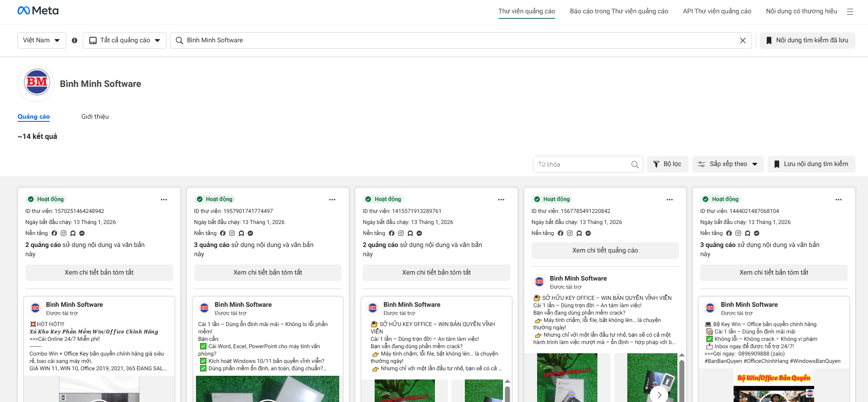Viewport: 868px width, 402px height.
Task: Open three-dot menu on ad 1570251464248942
Action: pos(164,200)
